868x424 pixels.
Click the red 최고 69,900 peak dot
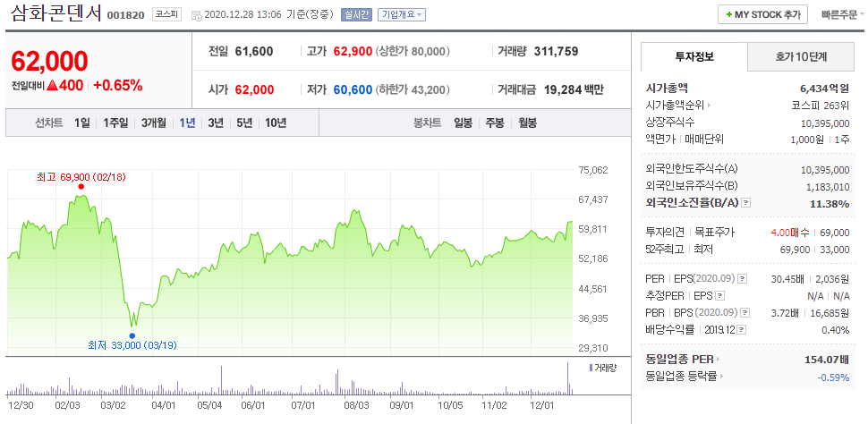pos(81,187)
